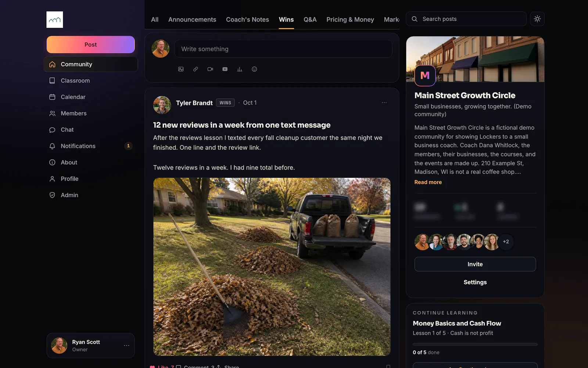The width and height of the screenshot is (588, 368).
Task: Go to Profile in the sidebar
Action: coord(91,179)
